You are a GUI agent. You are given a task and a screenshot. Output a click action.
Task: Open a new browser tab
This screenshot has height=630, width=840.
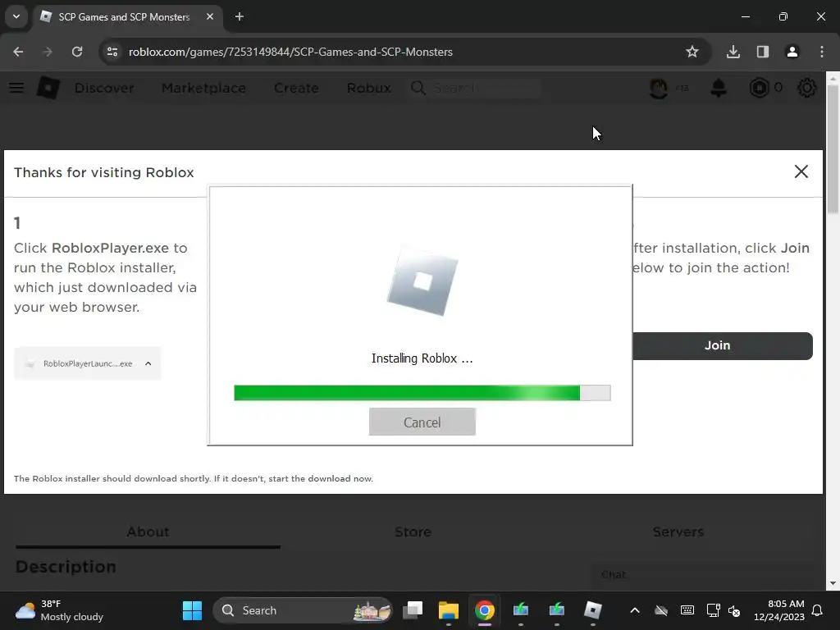(x=240, y=16)
